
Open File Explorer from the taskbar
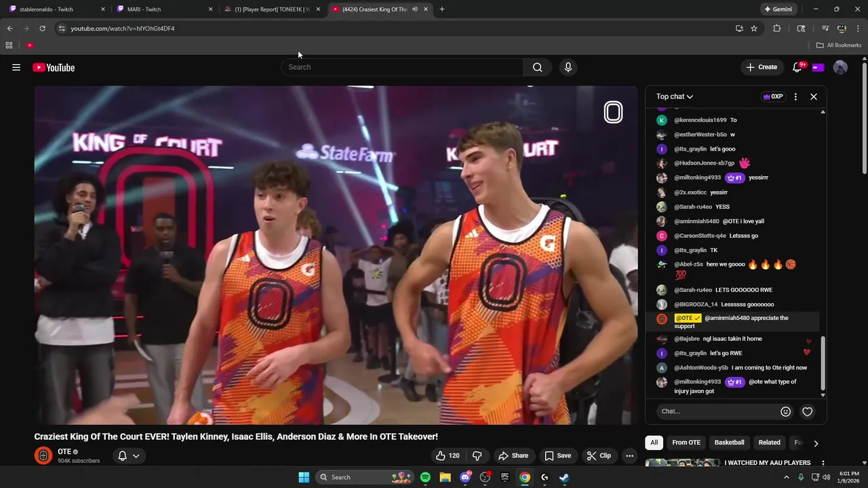pos(445,477)
